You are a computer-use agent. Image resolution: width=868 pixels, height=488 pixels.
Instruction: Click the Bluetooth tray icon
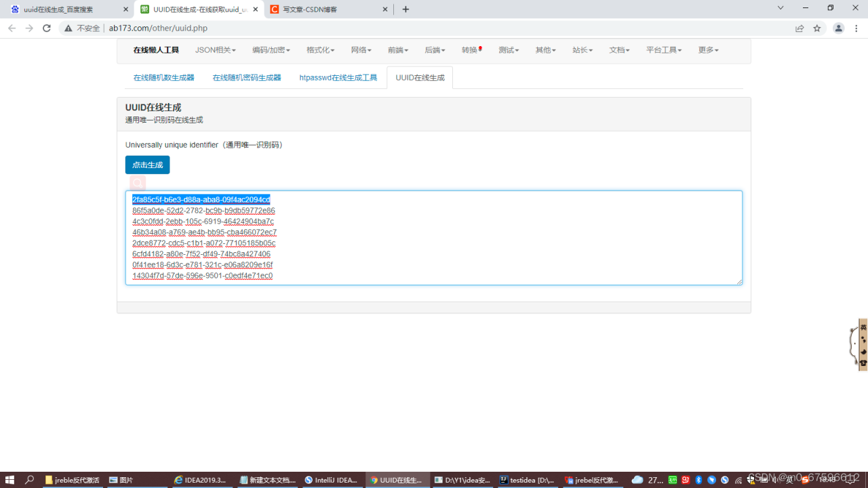click(698, 480)
